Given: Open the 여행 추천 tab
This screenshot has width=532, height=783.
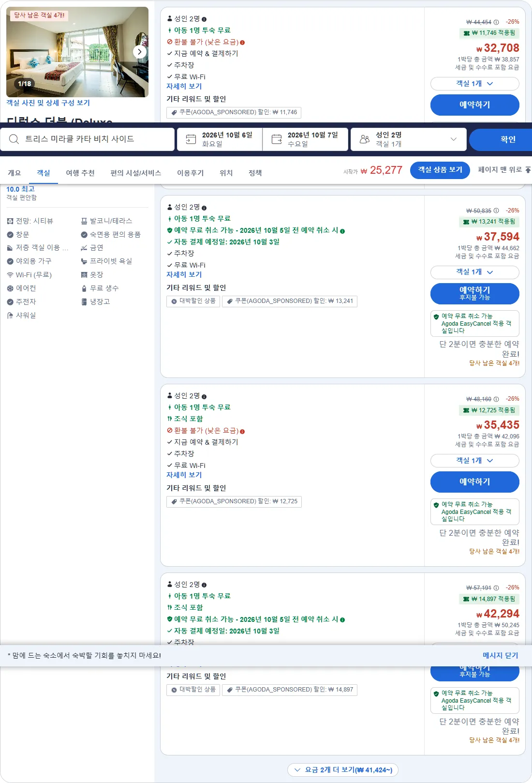Looking at the screenshot, I should coord(80,173).
